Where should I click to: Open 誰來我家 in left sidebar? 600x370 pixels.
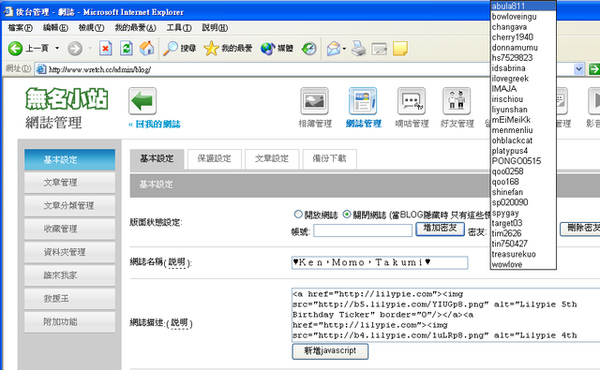(x=70, y=275)
